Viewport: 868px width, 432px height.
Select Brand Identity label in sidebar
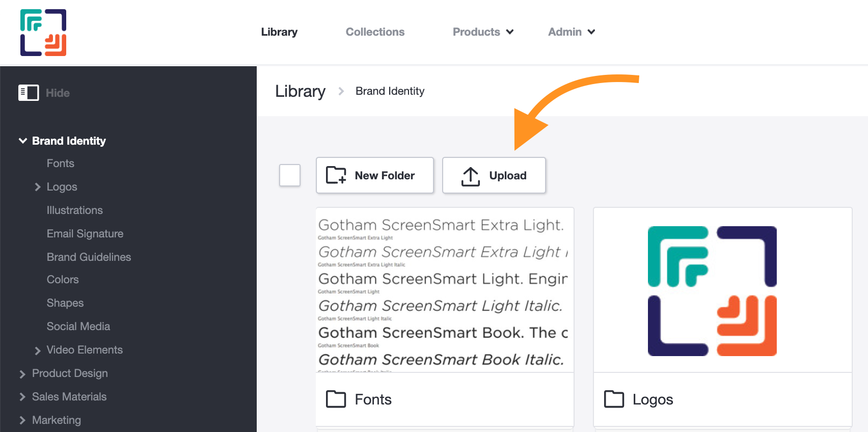(69, 141)
